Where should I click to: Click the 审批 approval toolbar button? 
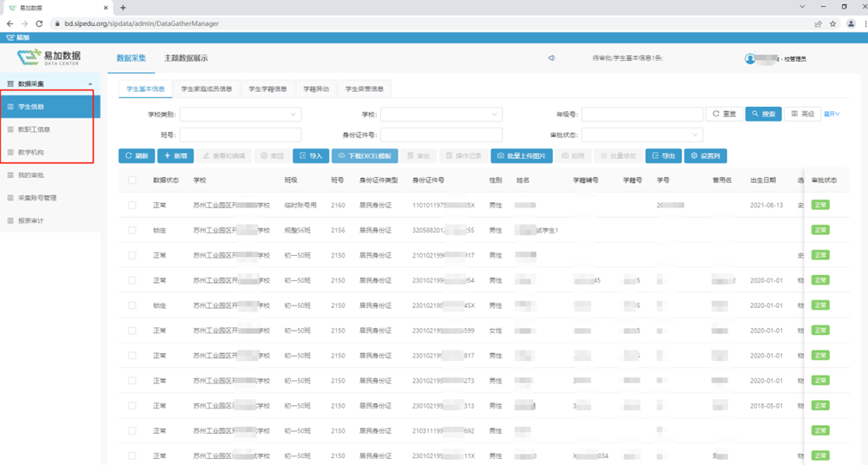418,156
